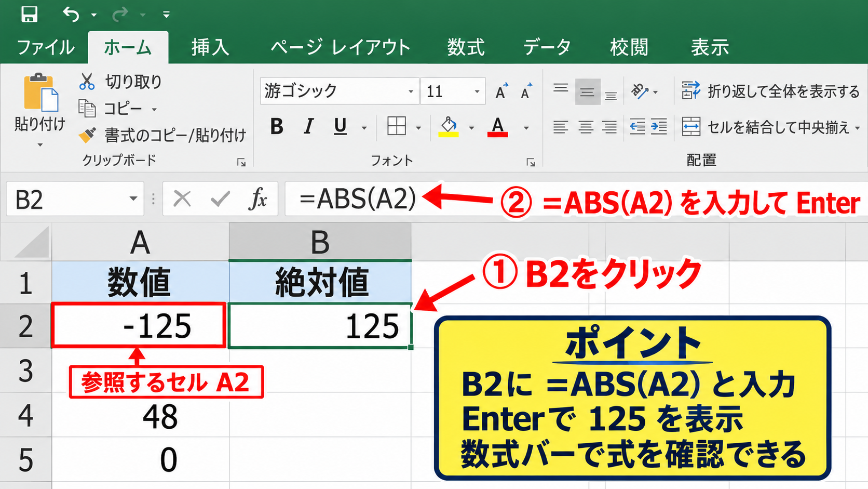868x489 pixels.
Task: Open the フォント dialog launcher
Action: click(x=531, y=163)
